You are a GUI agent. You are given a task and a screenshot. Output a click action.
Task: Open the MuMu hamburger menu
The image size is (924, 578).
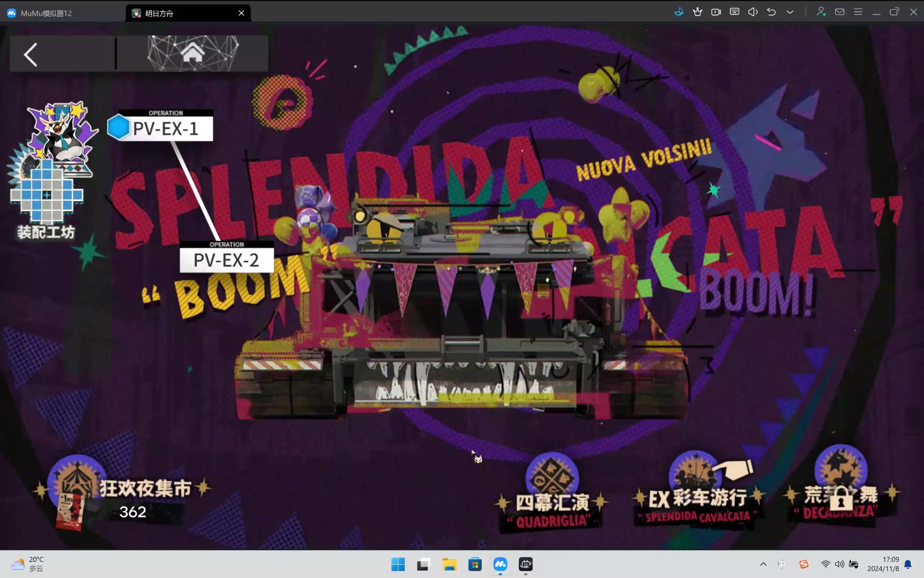click(858, 12)
